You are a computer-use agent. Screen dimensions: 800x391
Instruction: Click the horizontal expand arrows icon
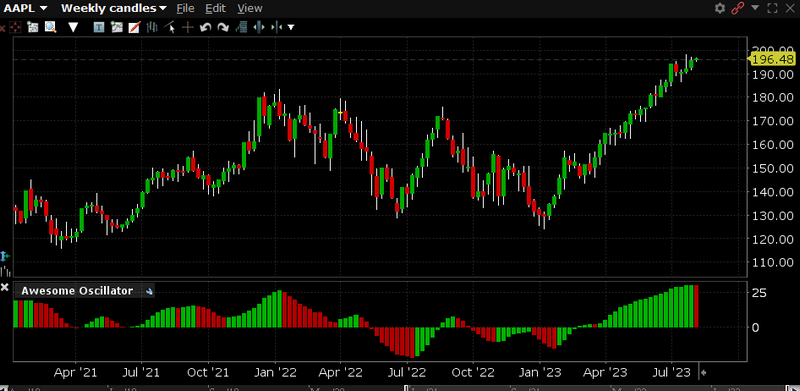pos(259,27)
